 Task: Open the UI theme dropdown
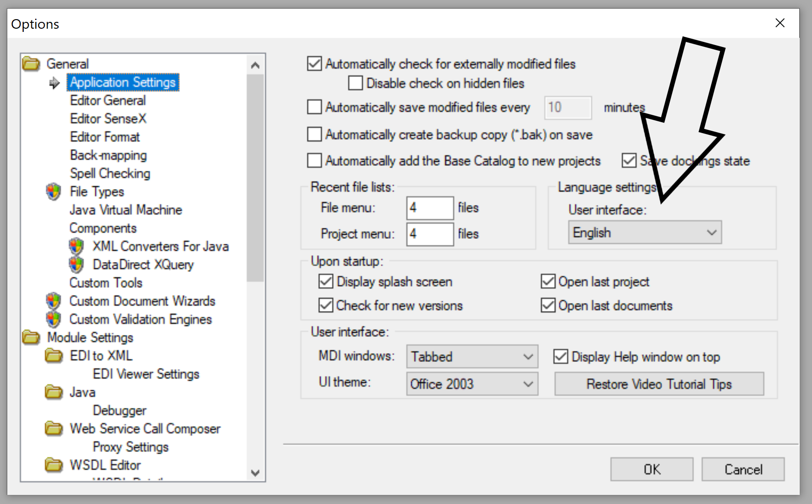[x=472, y=384]
